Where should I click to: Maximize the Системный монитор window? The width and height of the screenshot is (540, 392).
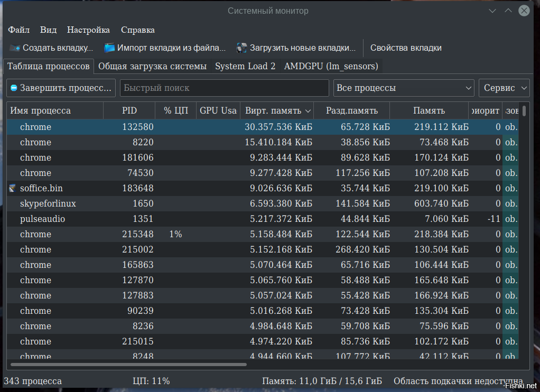point(508,11)
